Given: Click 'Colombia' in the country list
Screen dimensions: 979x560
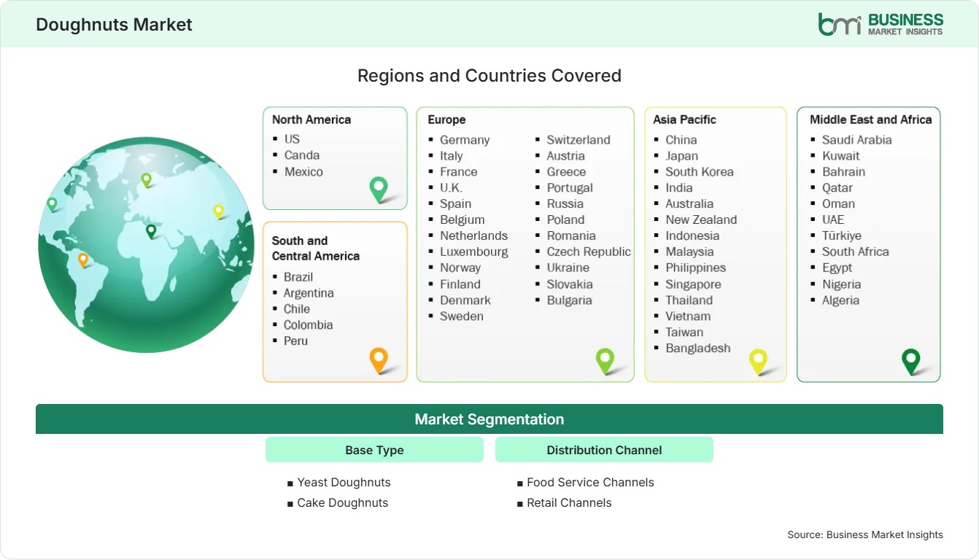Looking at the screenshot, I should point(308,324).
